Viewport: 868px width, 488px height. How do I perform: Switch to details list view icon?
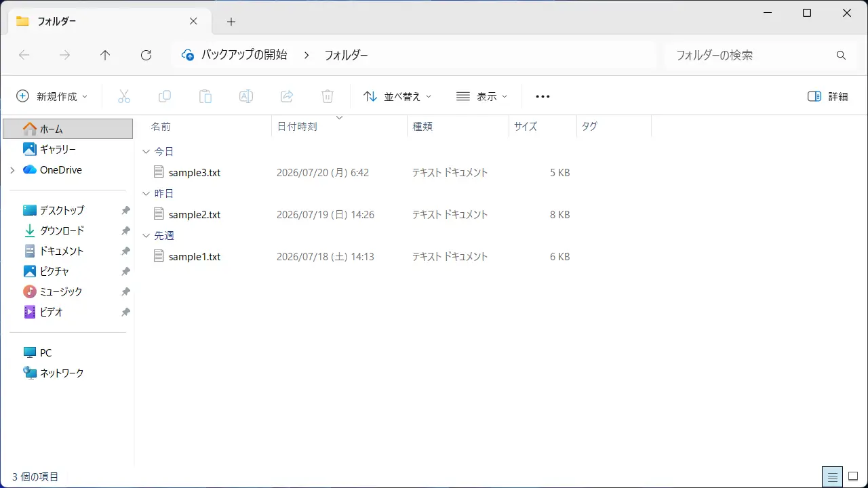pos(833,476)
